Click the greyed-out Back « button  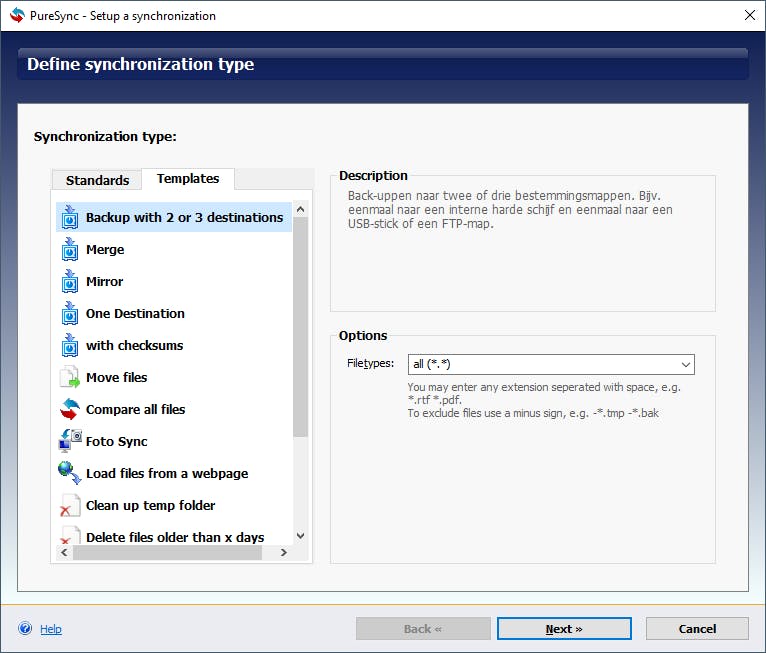point(423,629)
